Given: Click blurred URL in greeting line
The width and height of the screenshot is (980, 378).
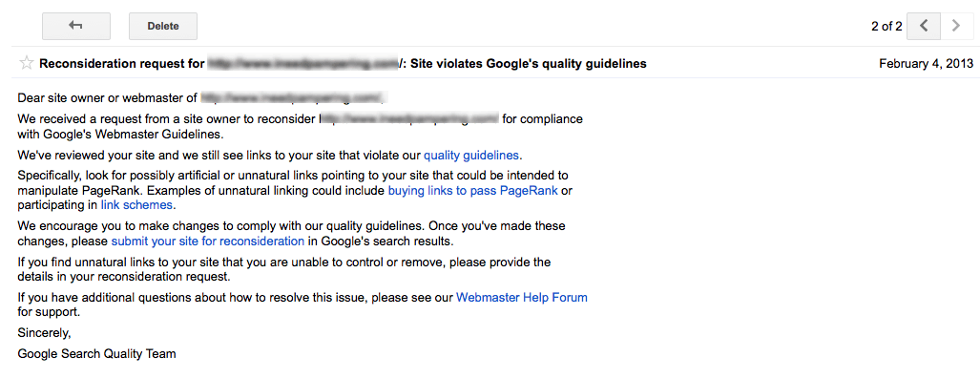Looking at the screenshot, I should pos(292,97).
